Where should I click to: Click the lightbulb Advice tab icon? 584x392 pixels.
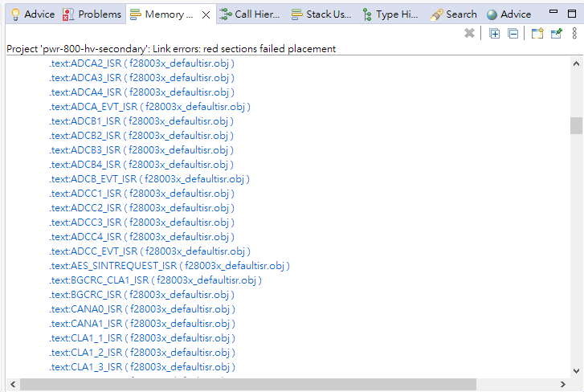15,14
